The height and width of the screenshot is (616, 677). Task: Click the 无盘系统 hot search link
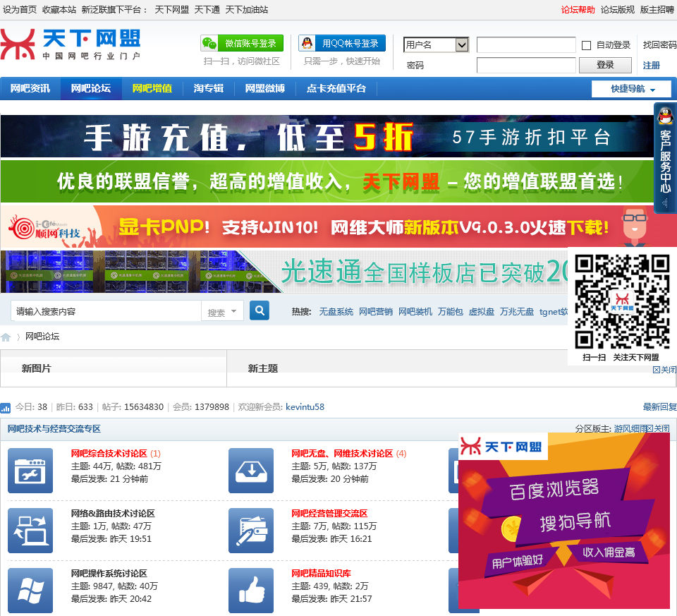[336, 312]
